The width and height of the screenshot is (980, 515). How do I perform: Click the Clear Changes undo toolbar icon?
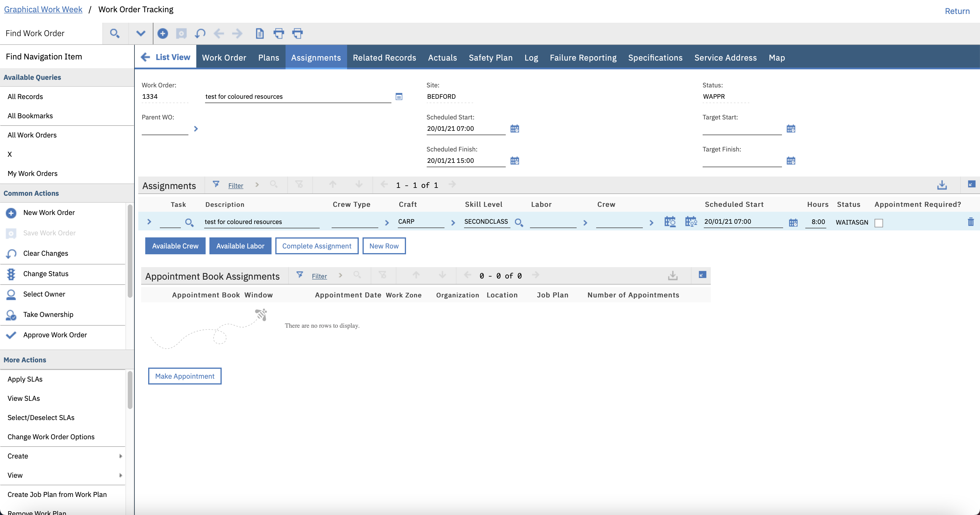pyautogui.click(x=200, y=33)
